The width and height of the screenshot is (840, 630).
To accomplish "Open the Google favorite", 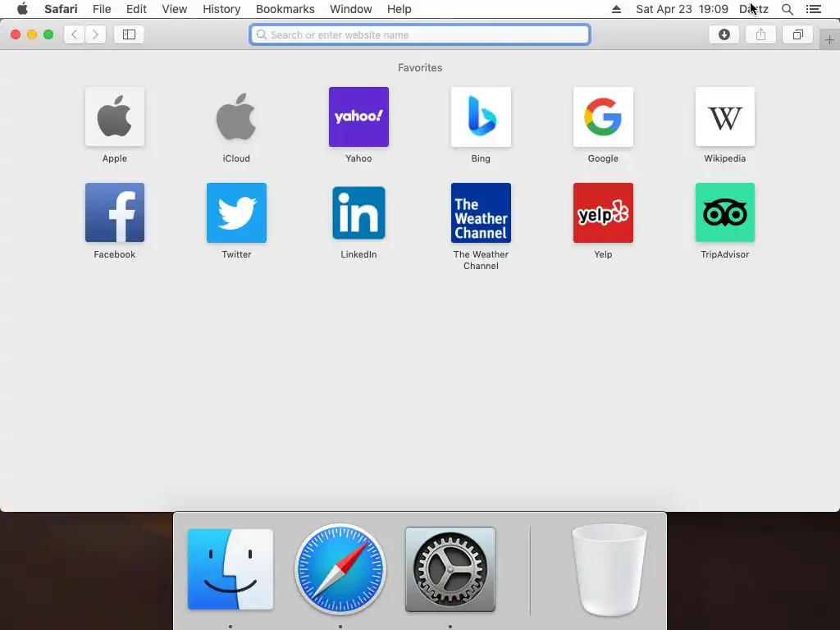I will coord(603,116).
